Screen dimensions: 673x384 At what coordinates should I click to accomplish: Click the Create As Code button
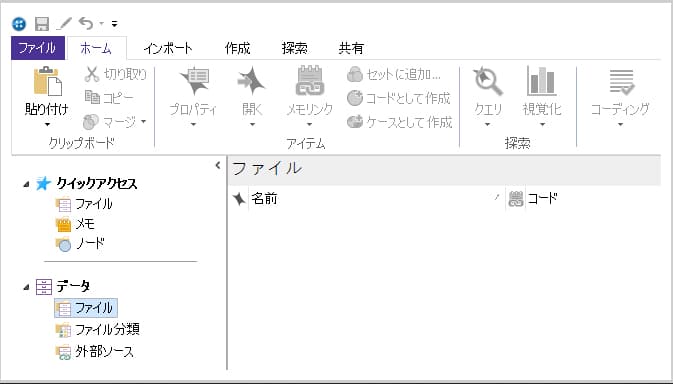point(398,98)
